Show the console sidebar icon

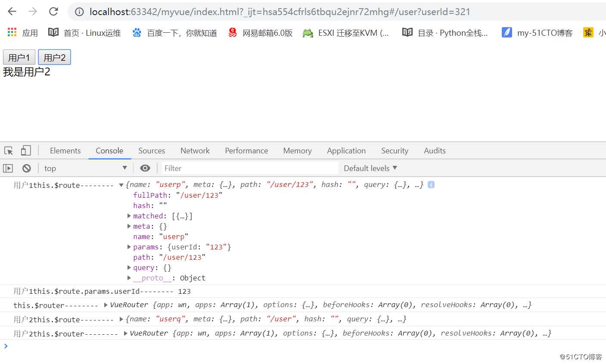point(8,168)
